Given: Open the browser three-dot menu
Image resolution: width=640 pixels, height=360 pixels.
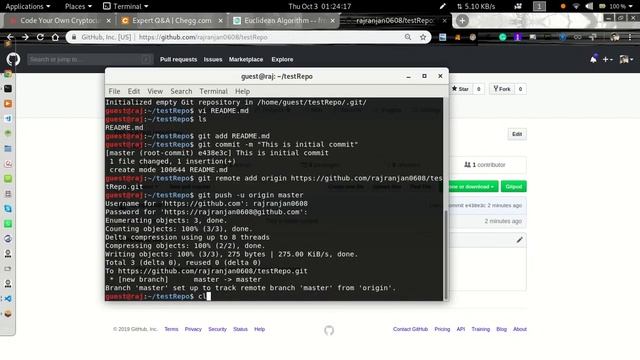Looking at the screenshot, I should coord(630,37).
